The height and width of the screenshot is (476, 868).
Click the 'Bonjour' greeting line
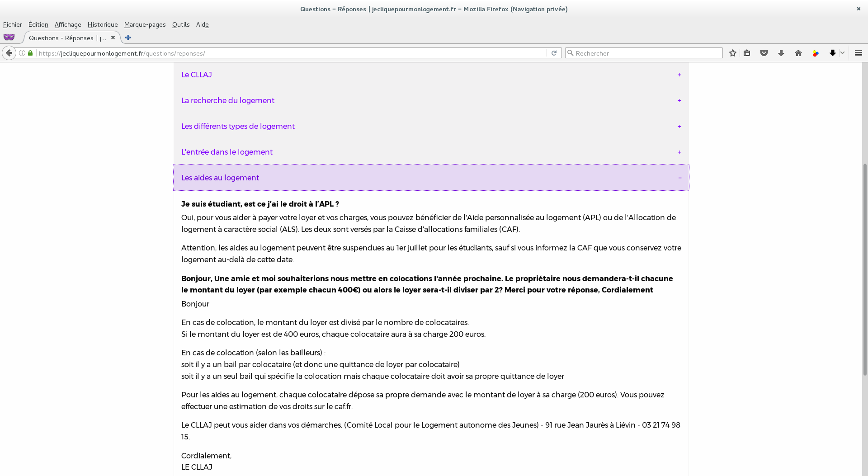(195, 304)
